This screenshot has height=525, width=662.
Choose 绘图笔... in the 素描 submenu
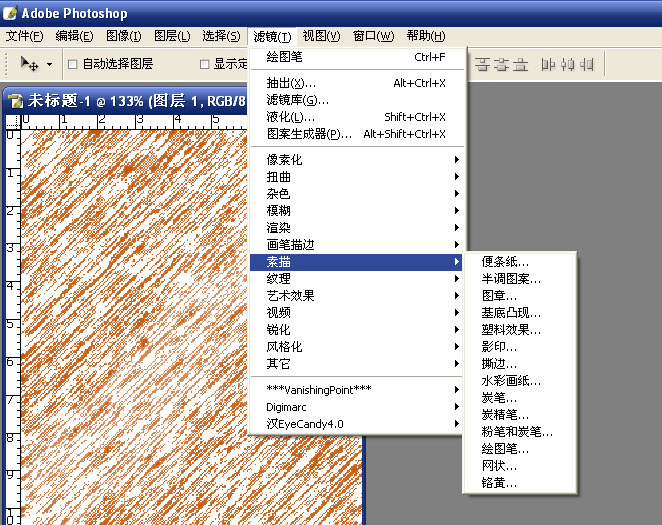(520, 449)
